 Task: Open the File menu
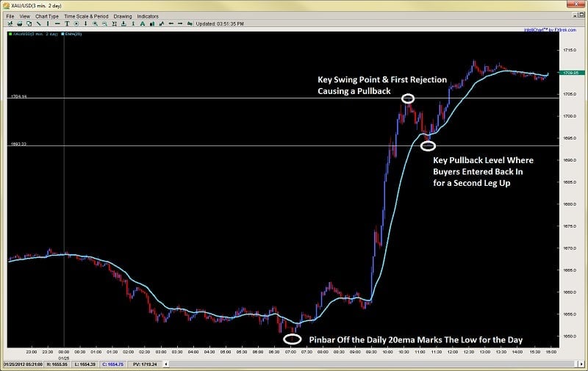[10, 16]
